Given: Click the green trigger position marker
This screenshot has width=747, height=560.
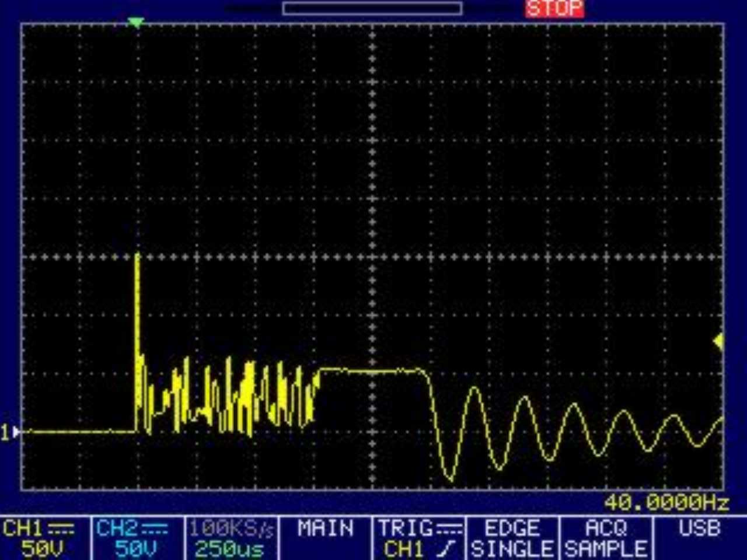Looking at the screenshot, I should (135, 23).
